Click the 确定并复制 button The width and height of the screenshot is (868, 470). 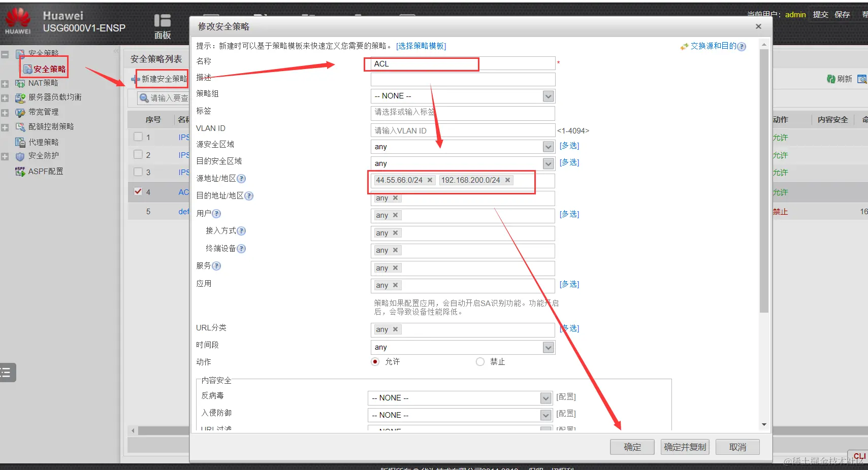point(685,447)
